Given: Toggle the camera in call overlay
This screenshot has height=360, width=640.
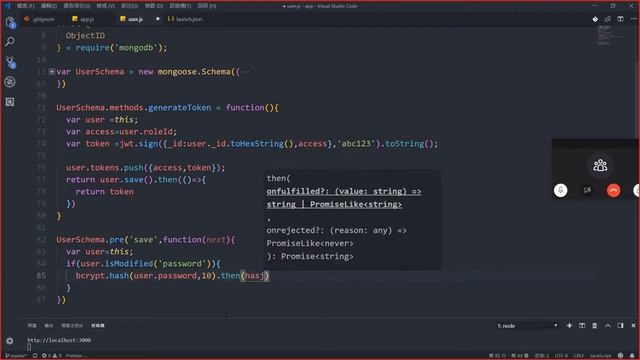Looking at the screenshot, I should pos(587,190).
